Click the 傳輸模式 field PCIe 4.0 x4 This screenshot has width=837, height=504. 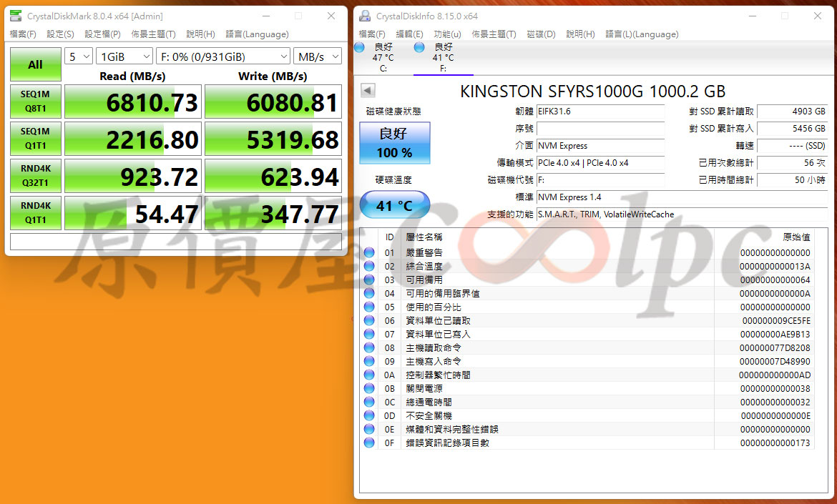(x=600, y=163)
